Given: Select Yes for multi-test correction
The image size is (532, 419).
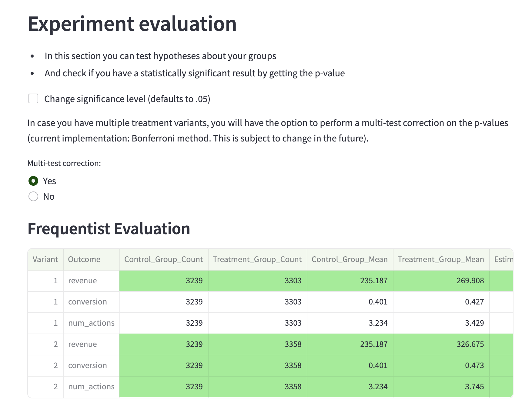Looking at the screenshot, I should (33, 181).
